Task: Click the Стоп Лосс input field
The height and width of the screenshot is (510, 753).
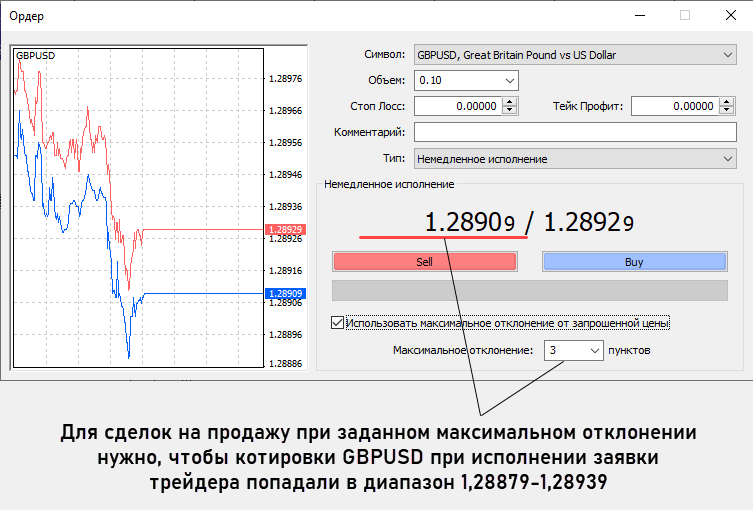Action: (x=457, y=106)
